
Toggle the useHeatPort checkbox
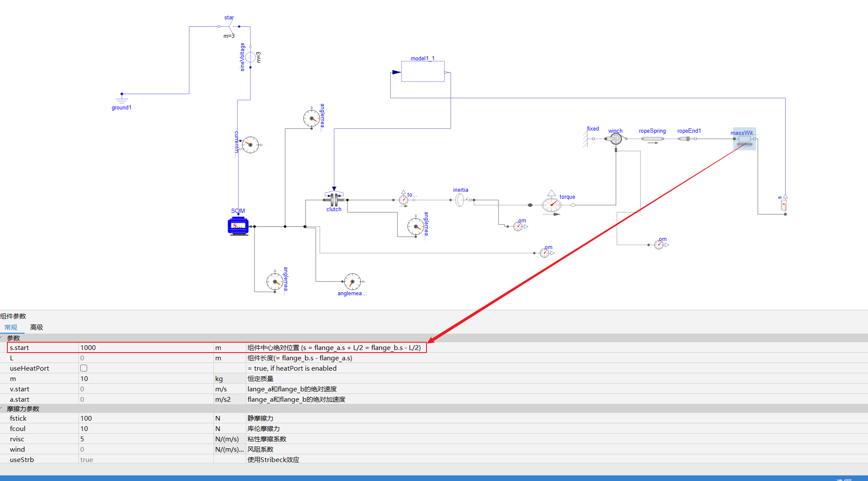click(84, 368)
